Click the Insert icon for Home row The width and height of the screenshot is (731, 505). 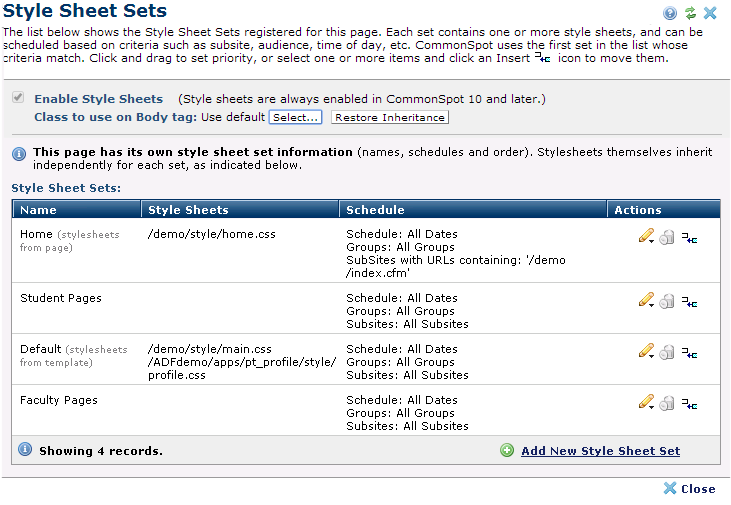click(689, 238)
